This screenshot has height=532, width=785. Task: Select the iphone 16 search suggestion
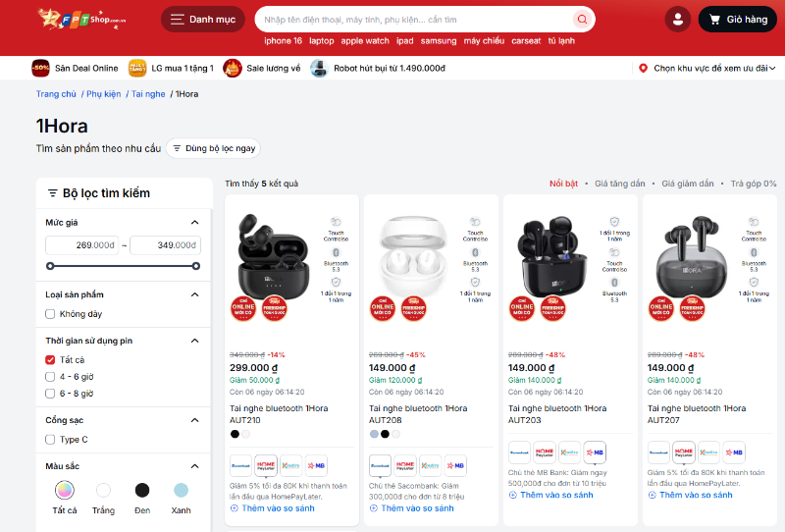point(283,41)
